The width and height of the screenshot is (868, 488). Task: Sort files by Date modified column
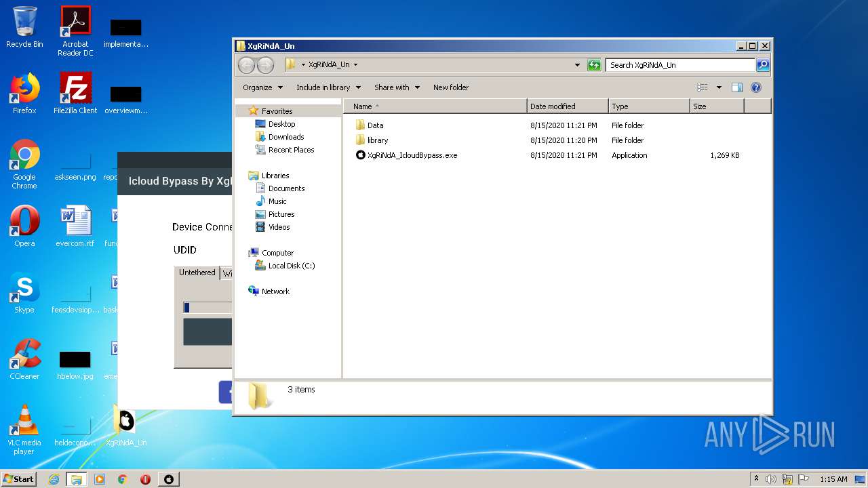[x=568, y=106]
